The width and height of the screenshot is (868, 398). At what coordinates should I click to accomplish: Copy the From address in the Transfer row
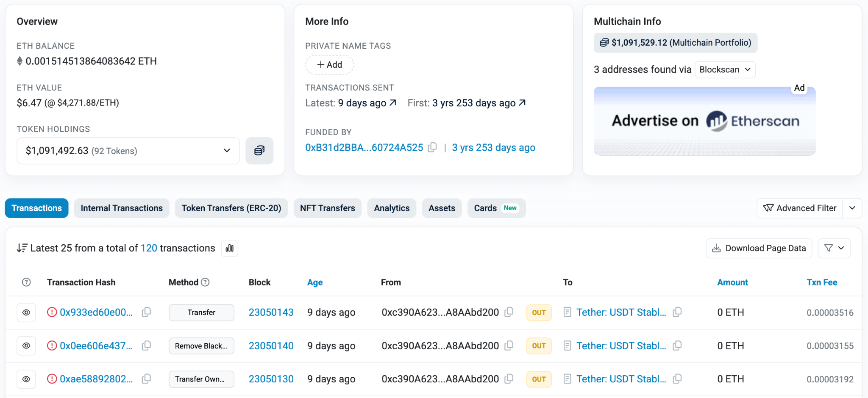(x=509, y=312)
